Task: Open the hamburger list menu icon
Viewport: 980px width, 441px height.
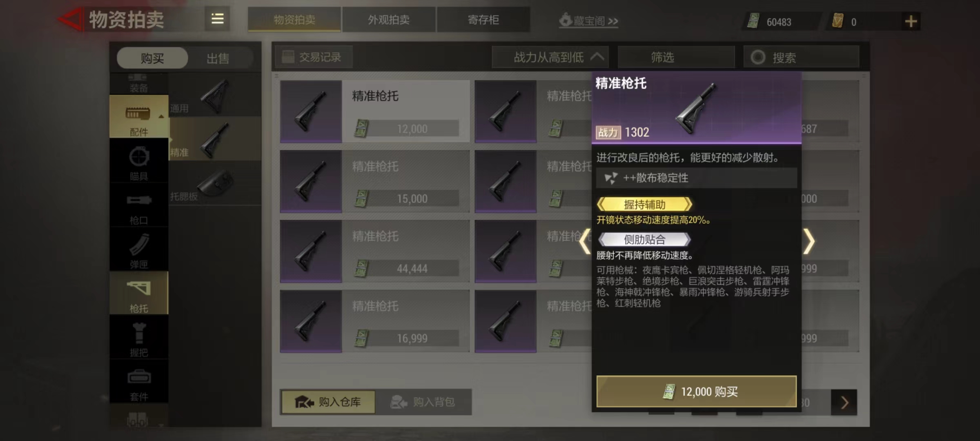Action: pos(217,19)
